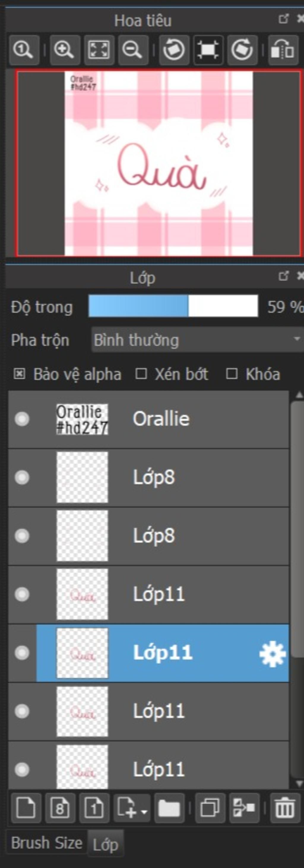Screen dimensions: 304x868
Task: Open the Pha trộn blend mode dropdown
Action: pyautogui.click(x=197, y=340)
